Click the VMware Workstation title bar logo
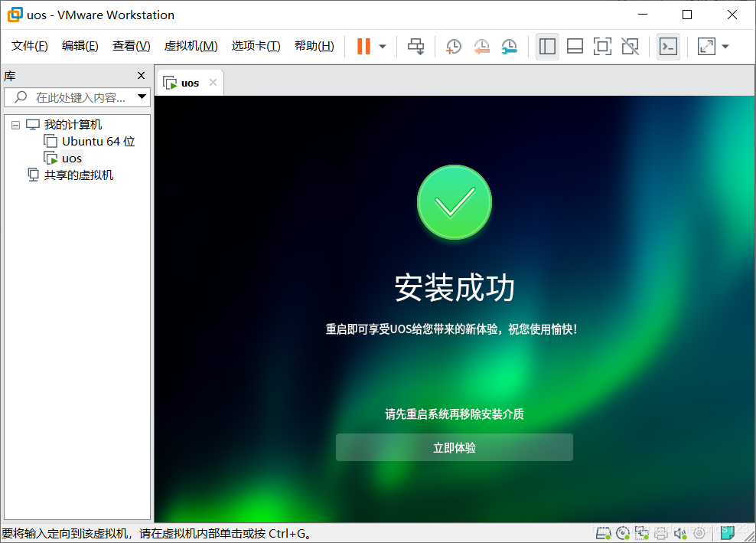 (x=15, y=15)
